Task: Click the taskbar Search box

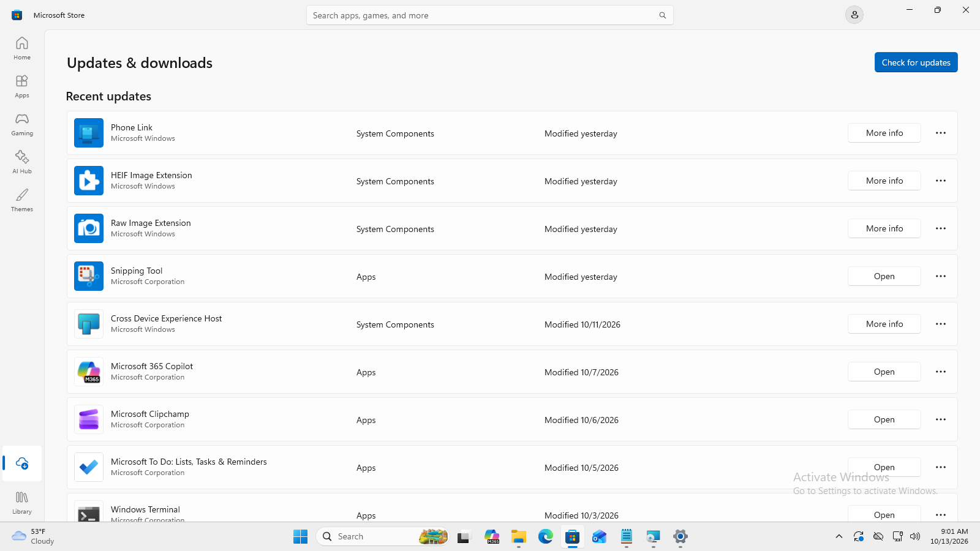Action: click(382, 536)
